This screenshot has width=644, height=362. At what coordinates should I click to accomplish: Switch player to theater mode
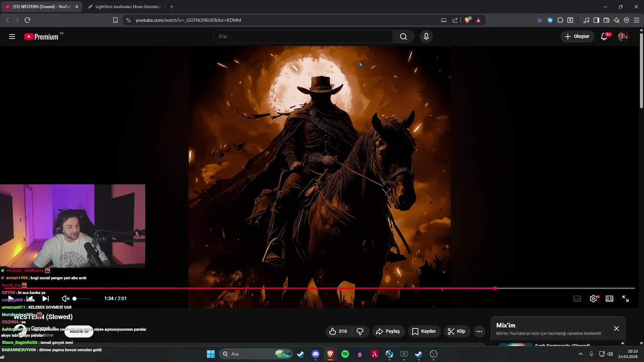(609, 299)
